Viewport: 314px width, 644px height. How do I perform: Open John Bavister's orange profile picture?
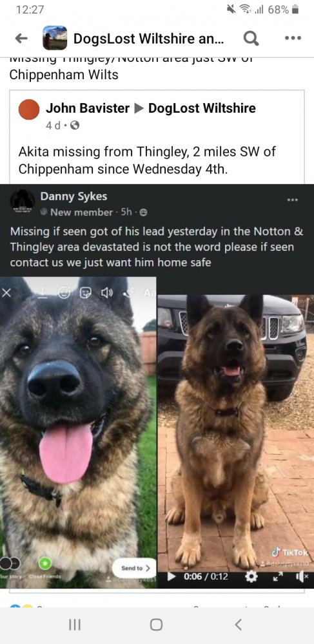coord(29,109)
